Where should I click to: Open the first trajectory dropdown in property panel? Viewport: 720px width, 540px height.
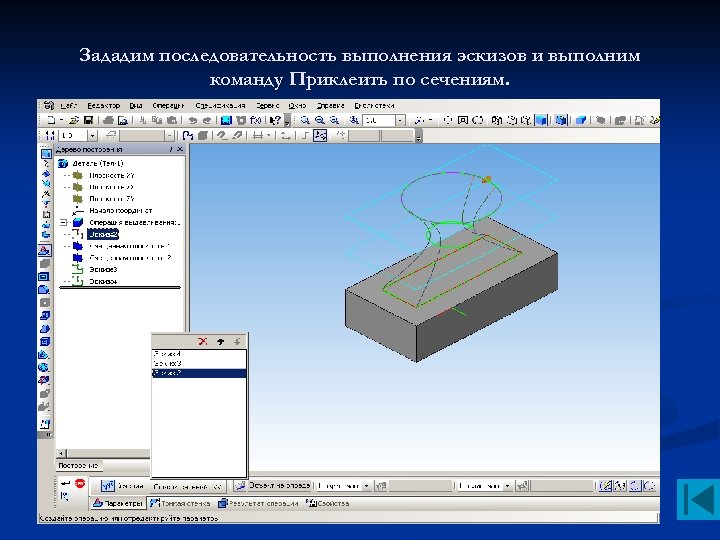[x=366, y=486]
